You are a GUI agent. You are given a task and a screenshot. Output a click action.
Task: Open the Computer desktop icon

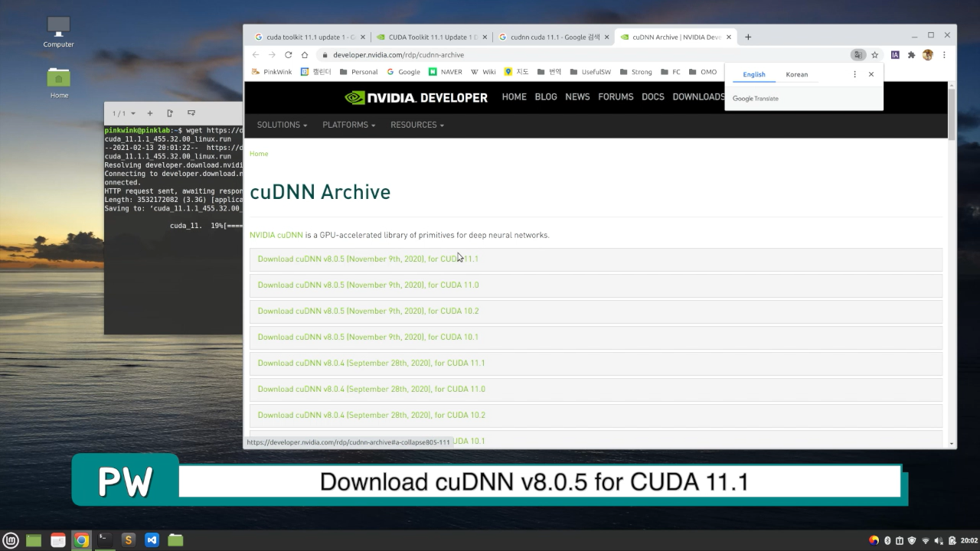(58, 32)
